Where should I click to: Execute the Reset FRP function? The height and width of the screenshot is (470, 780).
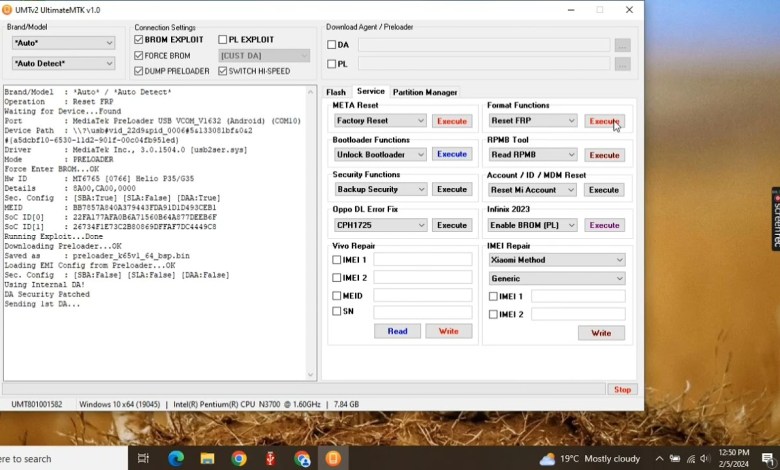(x=604, y=121)
